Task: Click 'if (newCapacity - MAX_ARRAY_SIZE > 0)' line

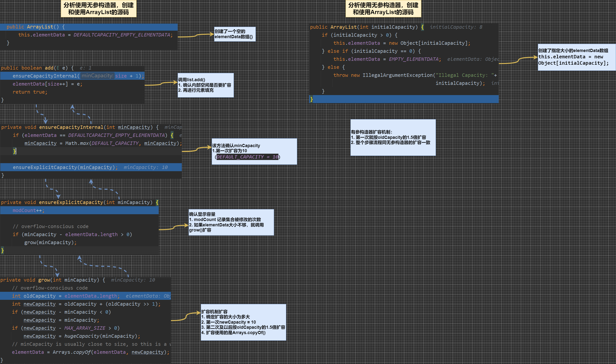Action: coord(66,328)
